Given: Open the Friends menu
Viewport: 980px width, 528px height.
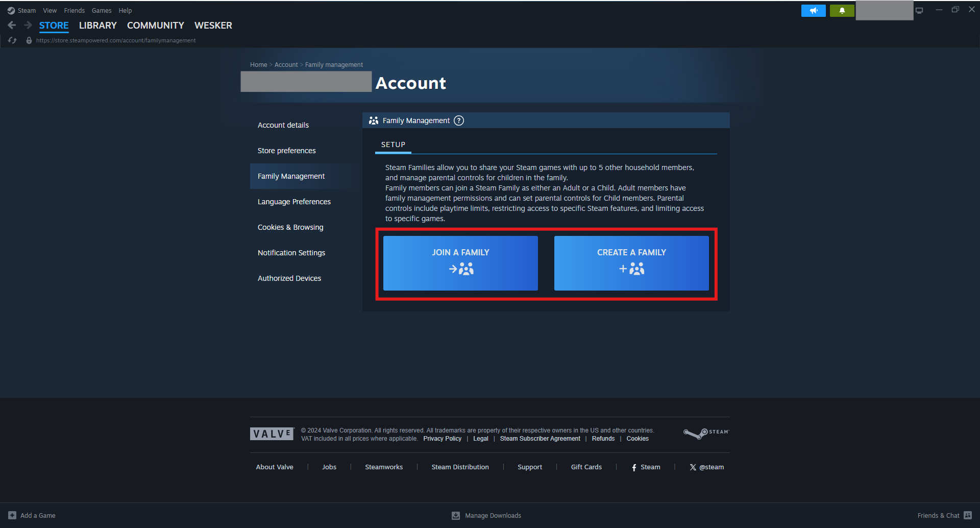Looking at the screenshot, I should tap(75, 10).
